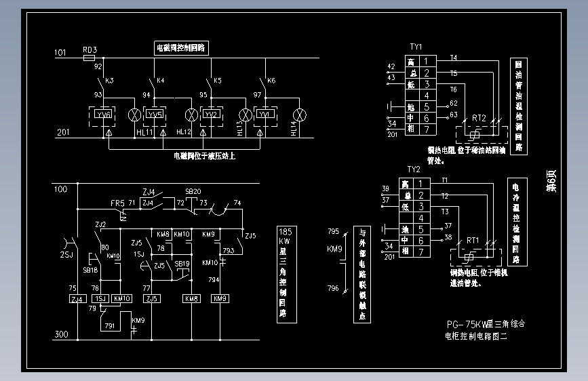Select the RT1 thermistor label
The height and width of the screenshot is (381, 588).
coord(473,241)
